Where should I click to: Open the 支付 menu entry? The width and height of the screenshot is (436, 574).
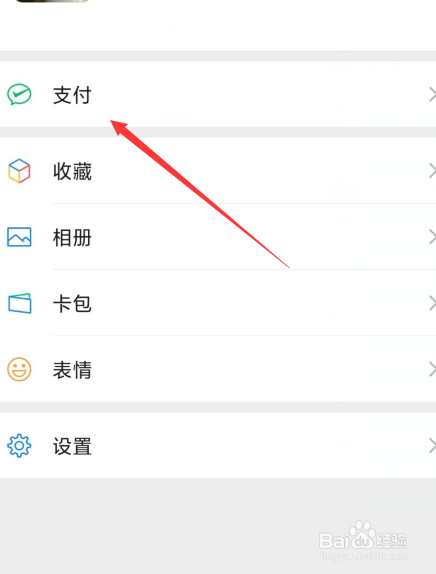tap(218, 94)
